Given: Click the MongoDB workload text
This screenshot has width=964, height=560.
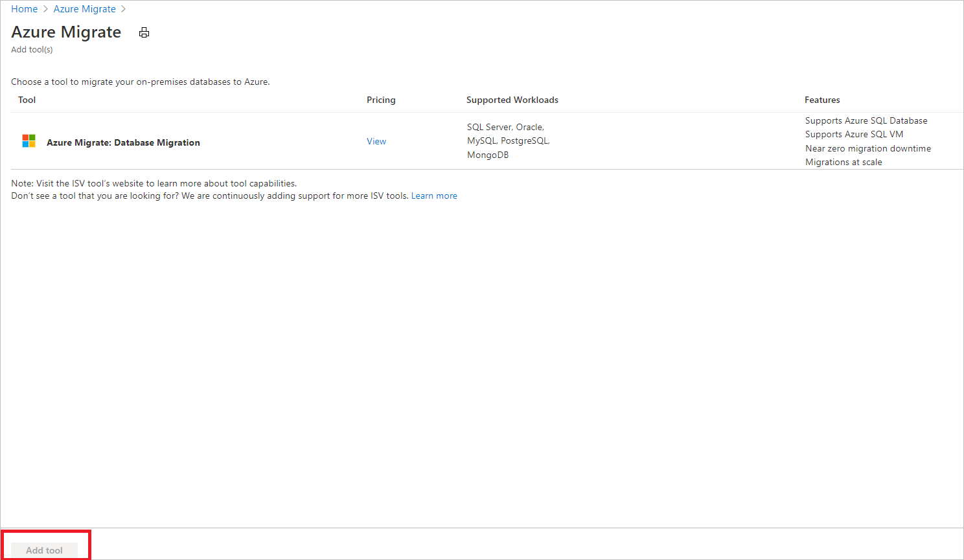Looking at the screenshot, I should click(488, 155).
